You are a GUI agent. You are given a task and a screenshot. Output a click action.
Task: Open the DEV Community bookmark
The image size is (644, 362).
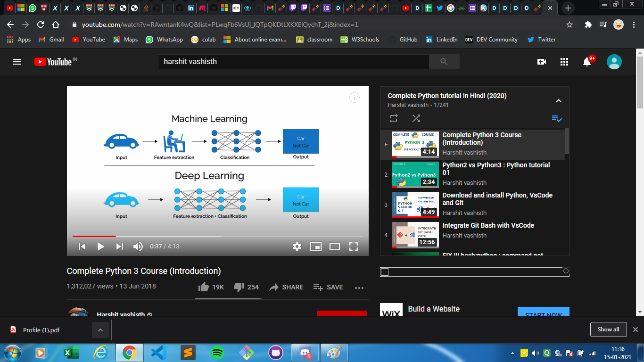pyautogui.click(x=491, y=40)
